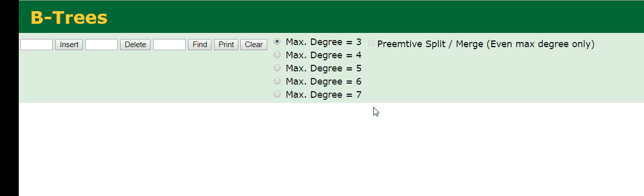Toggle Preemtive Split / Merge checkbox
This screenshot has height=196, width=644.
tap(371, 44)
